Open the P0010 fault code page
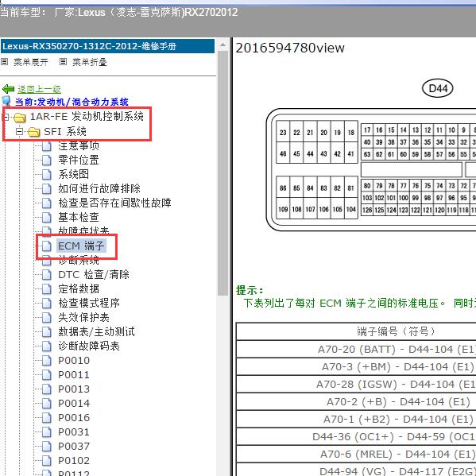 click(x=74, y=360)
